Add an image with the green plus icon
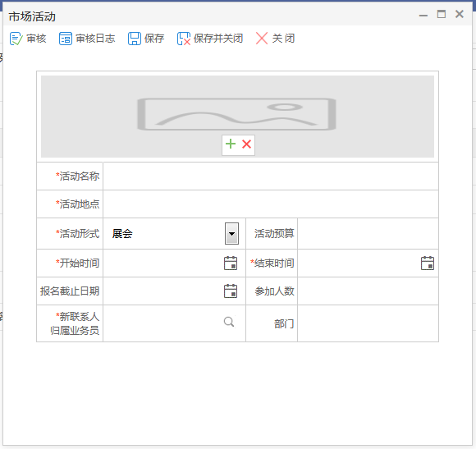The width and height of the screenshot is (476, 449). [231, 144]
